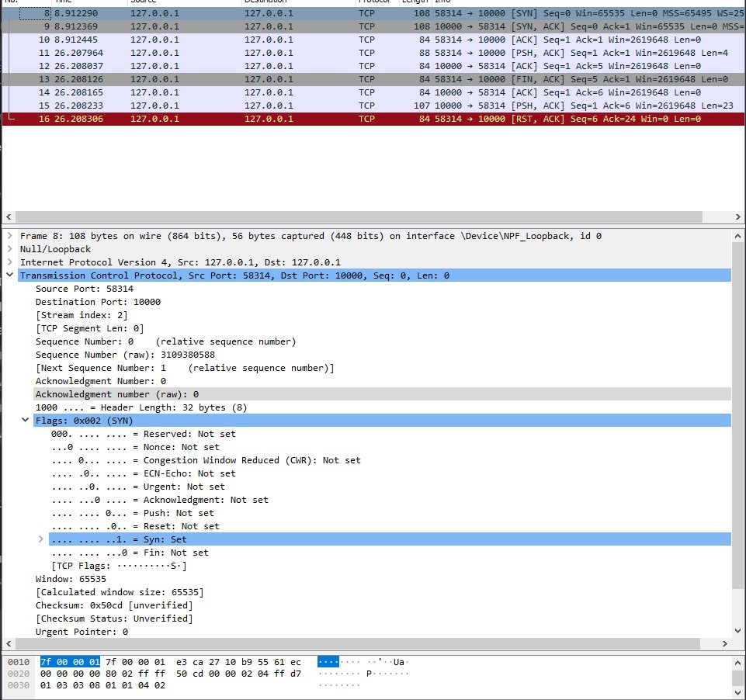This screenshot has height=700, width=746.
Task: Select Acknowledgment Number: 0 field
Action: tap(101, 381)
